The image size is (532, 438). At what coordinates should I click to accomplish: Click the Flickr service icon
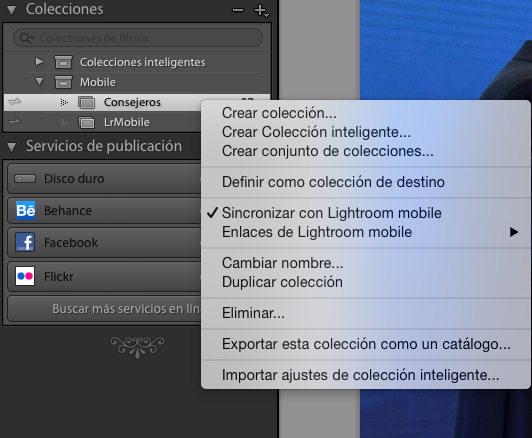[x=25, y=276]
